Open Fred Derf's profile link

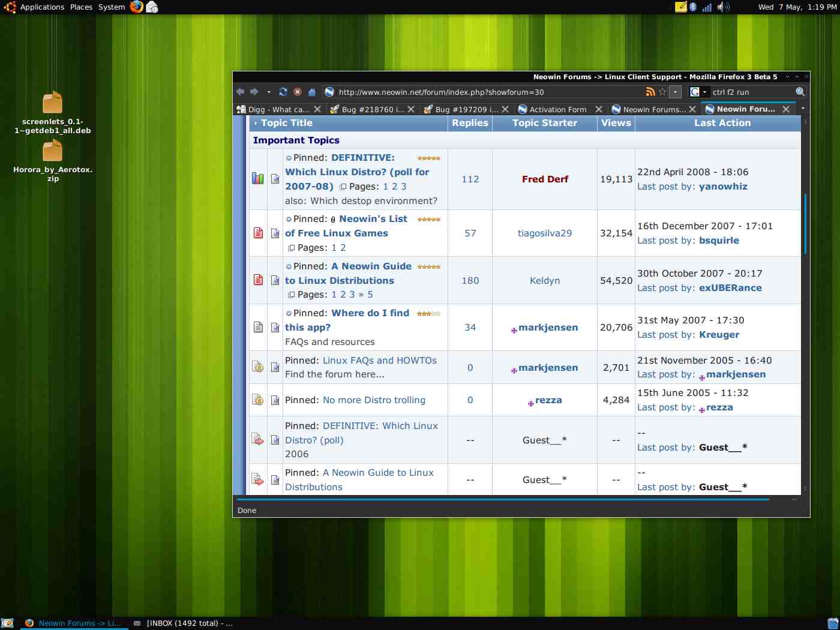pyautogui.click(x=544, y=179)
